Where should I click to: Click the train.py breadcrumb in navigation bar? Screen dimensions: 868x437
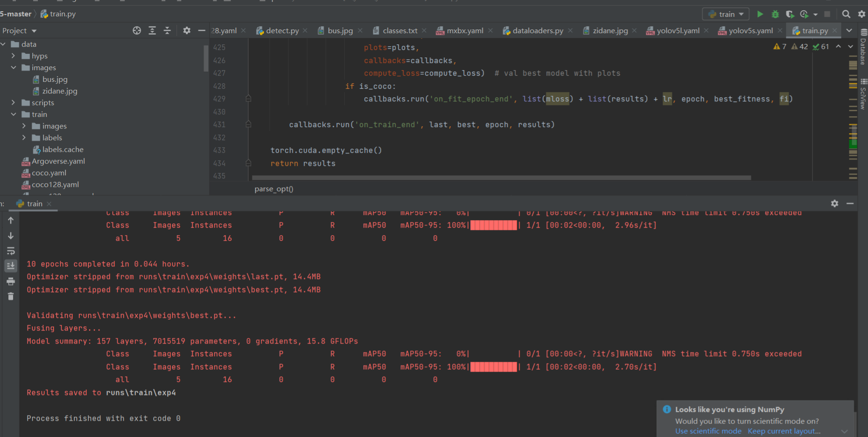(x=58, y=14)
